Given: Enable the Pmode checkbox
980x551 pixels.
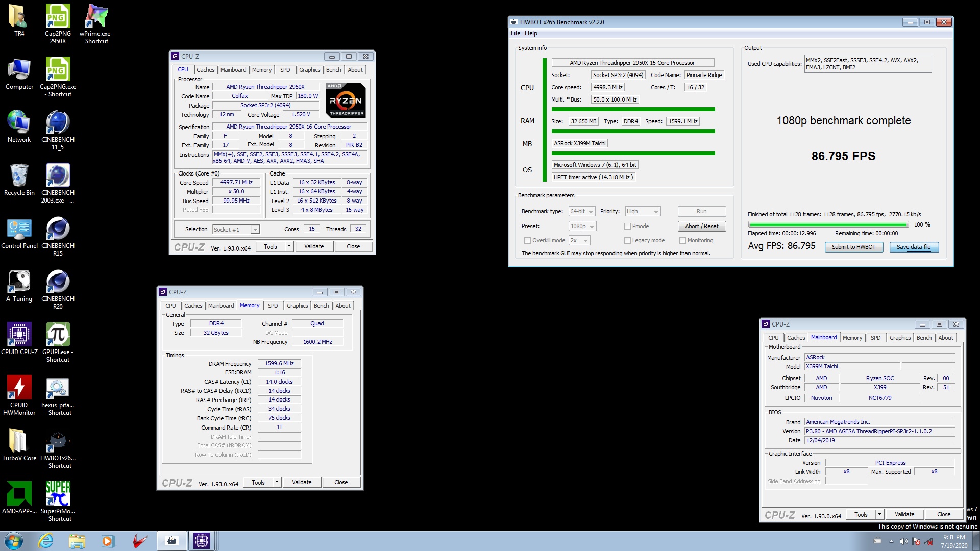Looking at the screenshot, I should tap(627, 226).
